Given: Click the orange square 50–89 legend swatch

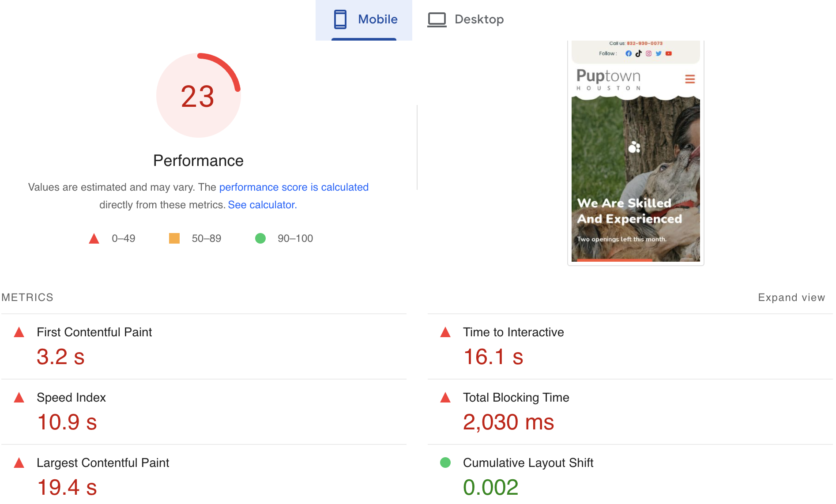Looking at the screenshot, I should coord(174,238).
